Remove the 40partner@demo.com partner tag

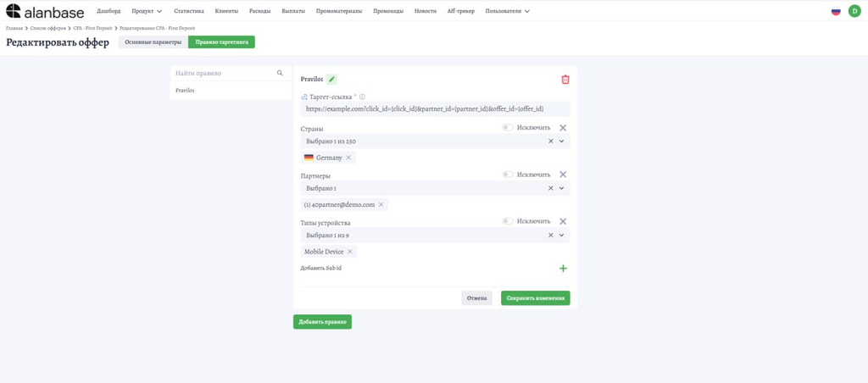pyautogui.click(x=381, y=205)
